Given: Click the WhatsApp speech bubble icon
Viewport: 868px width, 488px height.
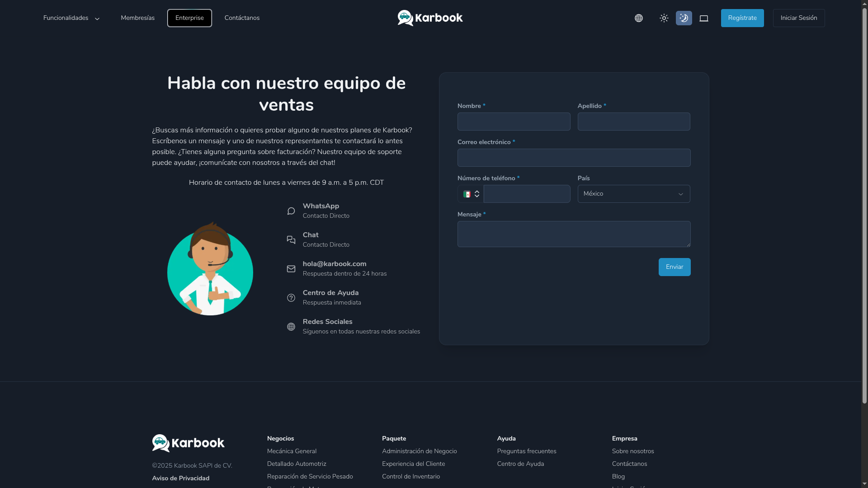Looking at the screenshot, I should [291, 211].
